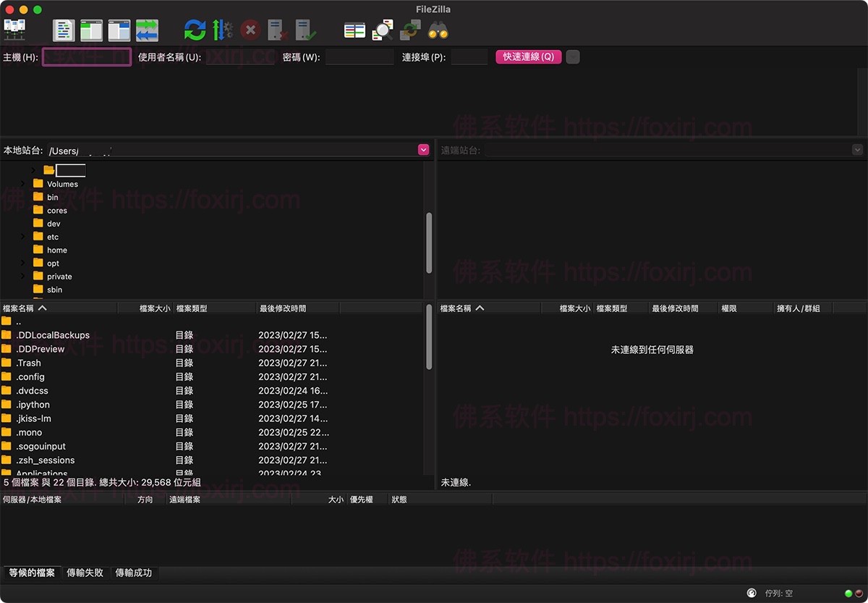Click the 主機 (H) host input field
868x603 pixels.
87,57
